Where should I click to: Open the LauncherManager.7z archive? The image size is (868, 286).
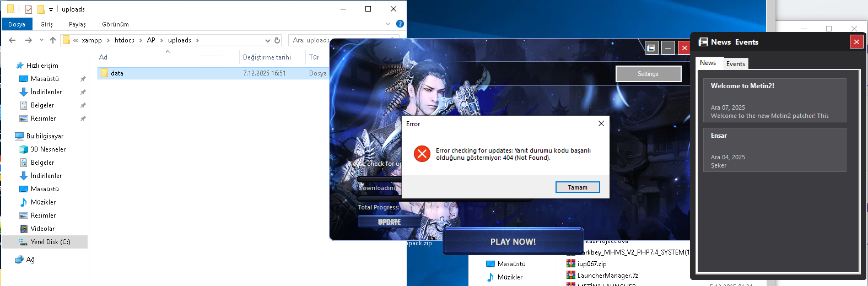pos(607,276)
